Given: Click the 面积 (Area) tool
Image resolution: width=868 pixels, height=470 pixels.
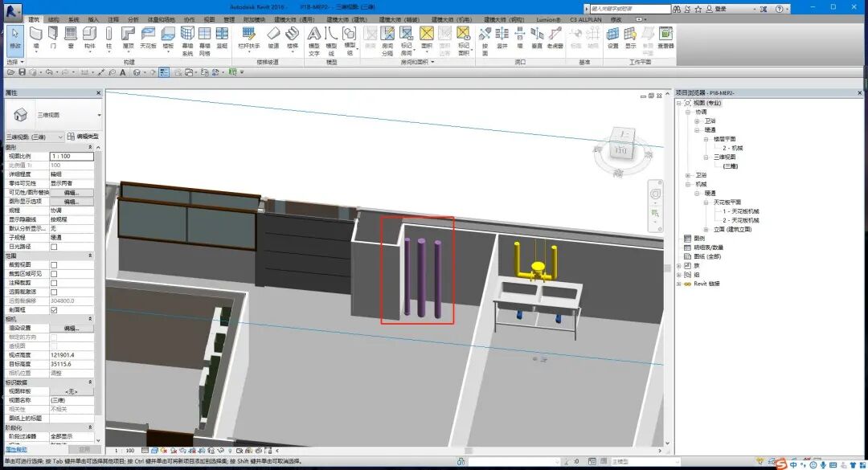Looking at the screenshot, I should click(426, 38).
